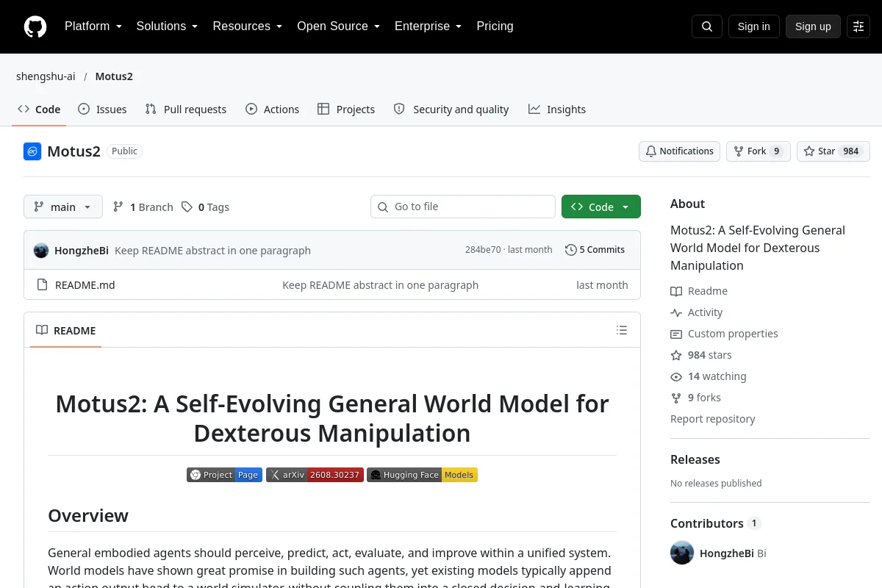Image resolution: width=882 pixels, height=588 pixels.
Task: Open the Insights tab
Action: (557, 109)
